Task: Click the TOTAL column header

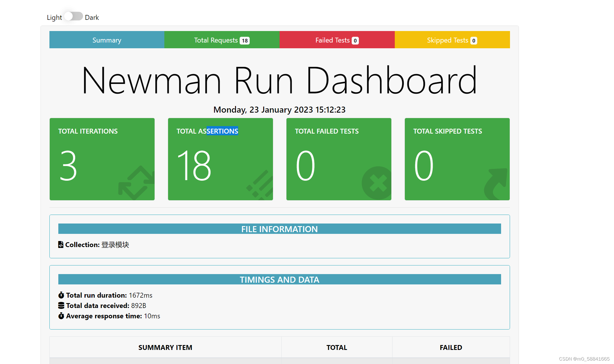Action: pyautogui.click(x=337, y=347)
